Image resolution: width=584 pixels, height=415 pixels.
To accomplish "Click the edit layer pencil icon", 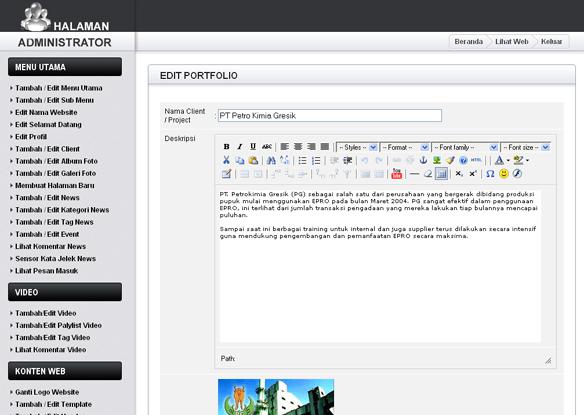I will point(226,174).
